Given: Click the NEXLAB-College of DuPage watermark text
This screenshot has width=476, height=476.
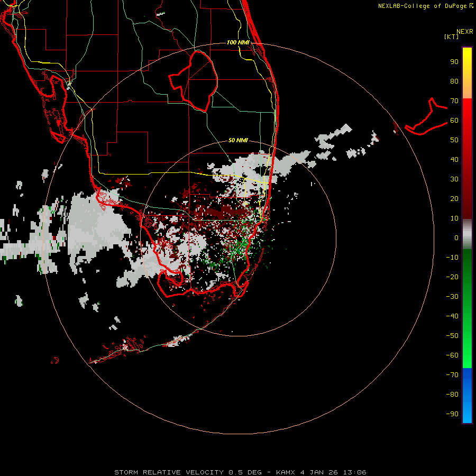Looking at the screenshot, I should (x=426, y=6).
